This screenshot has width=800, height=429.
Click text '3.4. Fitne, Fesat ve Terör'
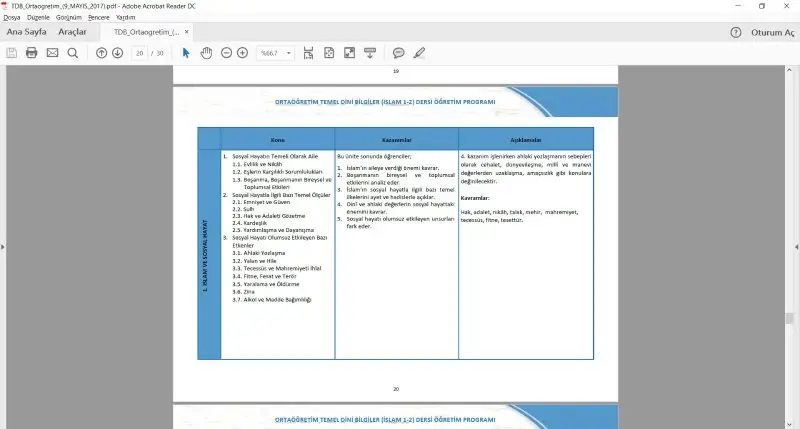click(264, 276)
